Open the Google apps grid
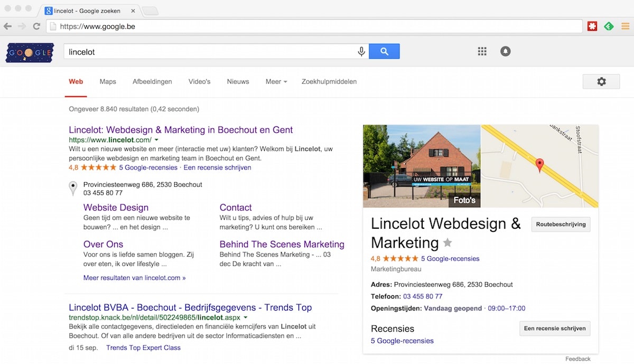This screenshot has height=364, width=634. pyautogui.click(x=482, y=51)
